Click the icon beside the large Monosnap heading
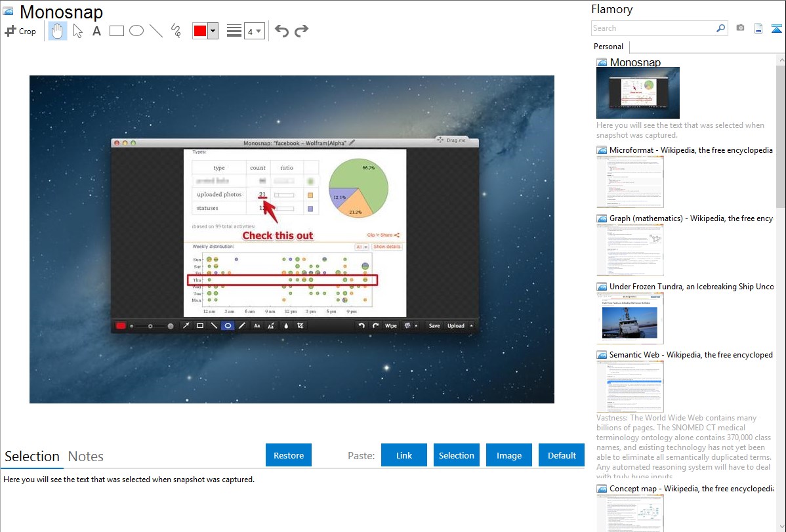 point(8,12)
